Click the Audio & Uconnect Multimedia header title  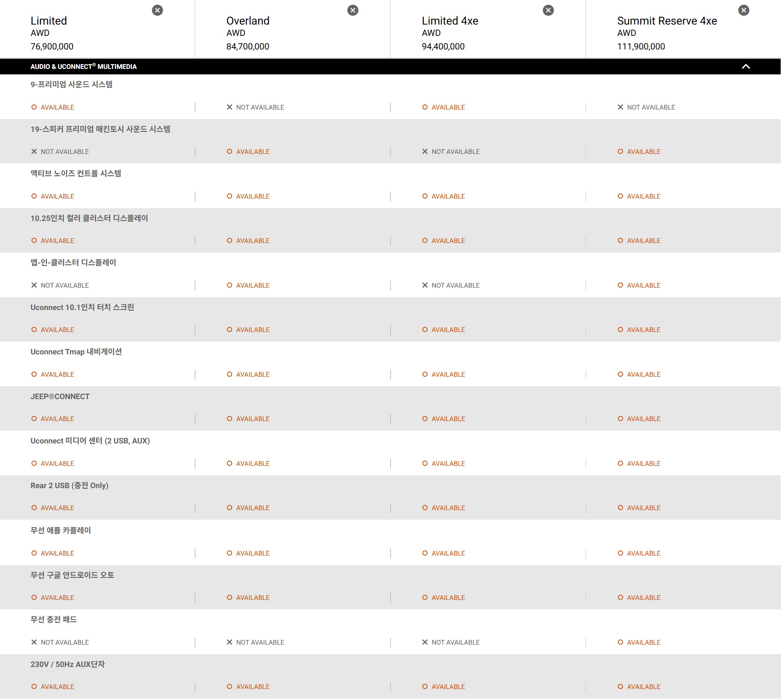pyautogui.click(x=84, y=67)
